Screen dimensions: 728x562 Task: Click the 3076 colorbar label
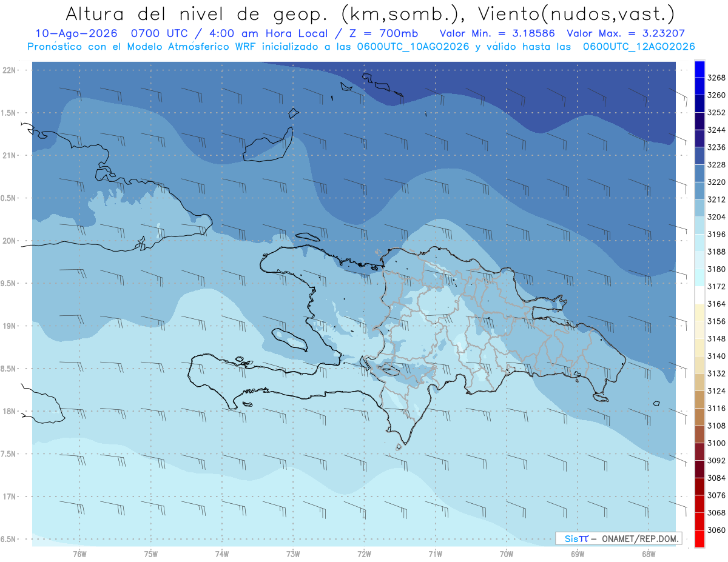click(716, 495)
